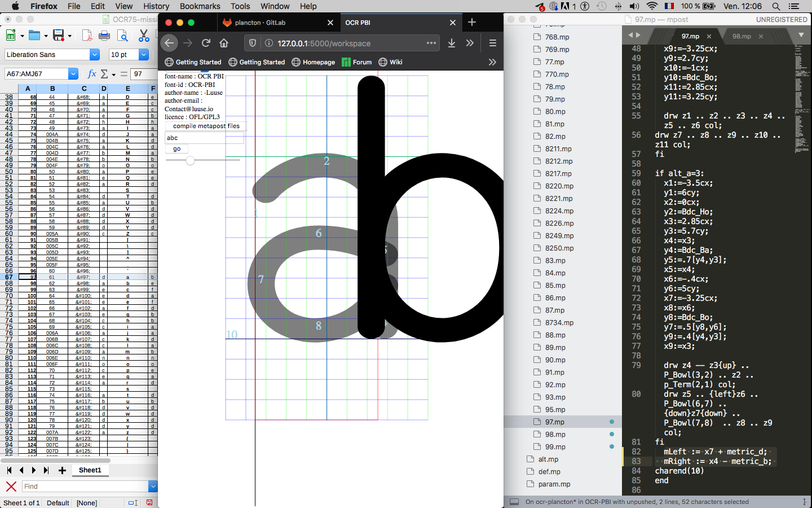812x508 pixels.
Task: Reload the page in Firefox
Action: coord(206,43)
